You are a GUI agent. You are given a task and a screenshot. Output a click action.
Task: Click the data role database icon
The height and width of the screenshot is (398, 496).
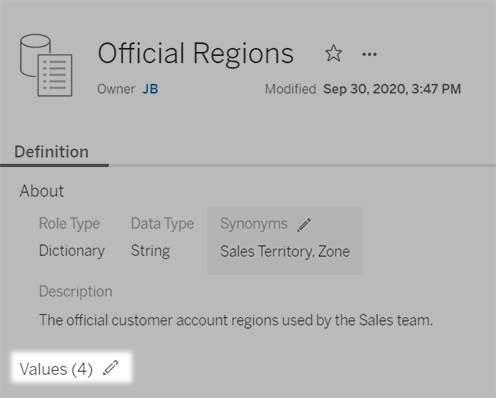(x=46, y=65)
